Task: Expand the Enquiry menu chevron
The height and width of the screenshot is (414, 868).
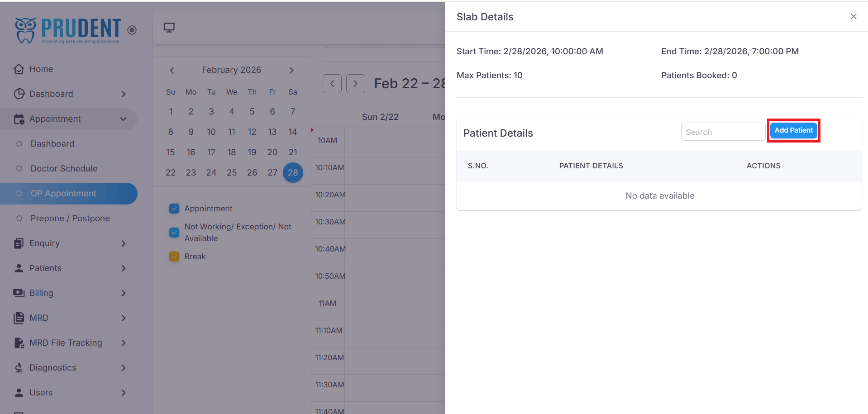Action: coord(124,243)
